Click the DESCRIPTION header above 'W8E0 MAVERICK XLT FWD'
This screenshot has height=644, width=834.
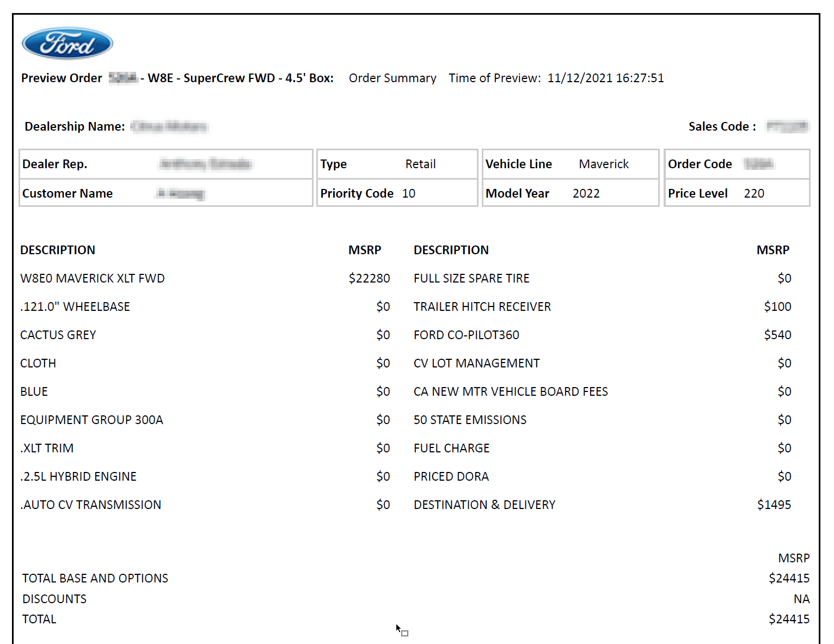pyautogui.click(x=58, y=250)
